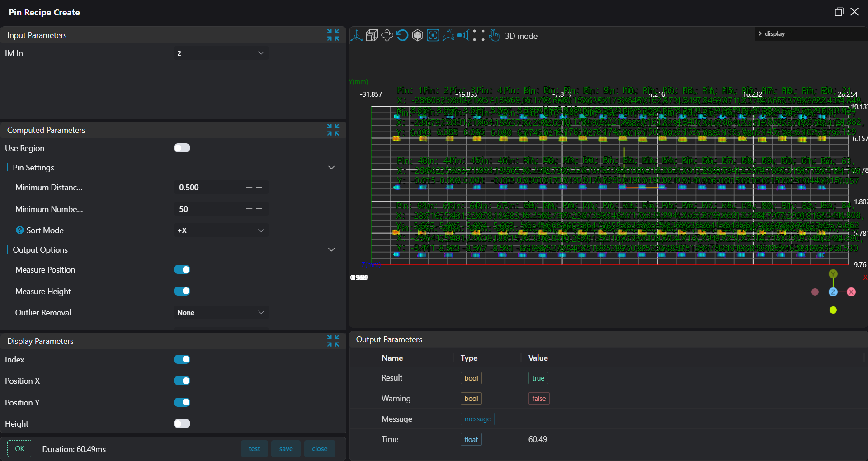Enable the Use Region toggle
This screenshot has height=461, width=868.
[182, 148]
